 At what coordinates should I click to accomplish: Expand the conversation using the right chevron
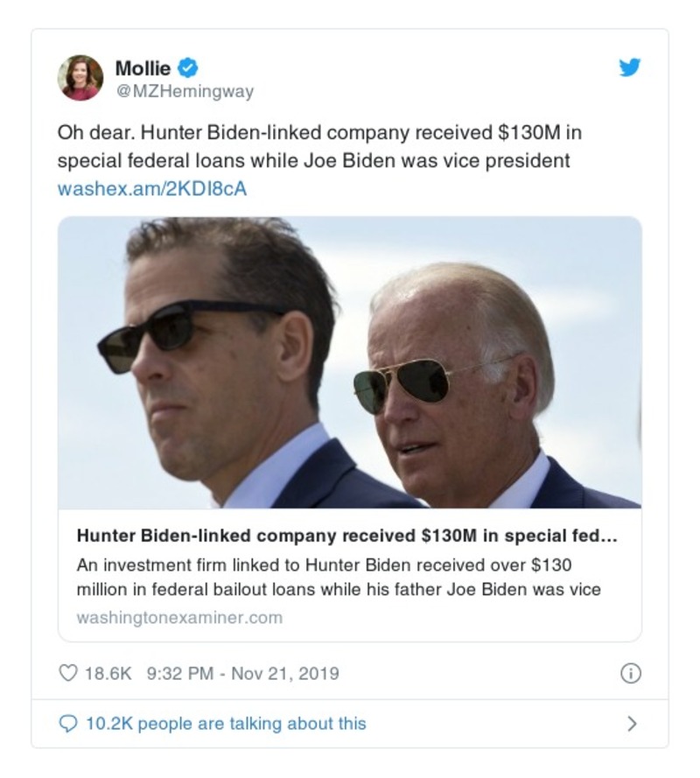pos(632,724)
